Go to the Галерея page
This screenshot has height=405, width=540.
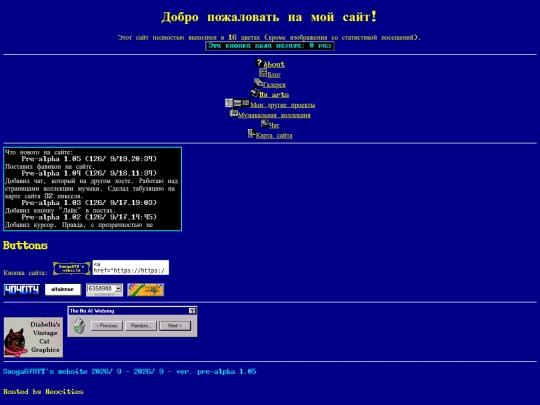pyautogui.click(x=274, y=85)
